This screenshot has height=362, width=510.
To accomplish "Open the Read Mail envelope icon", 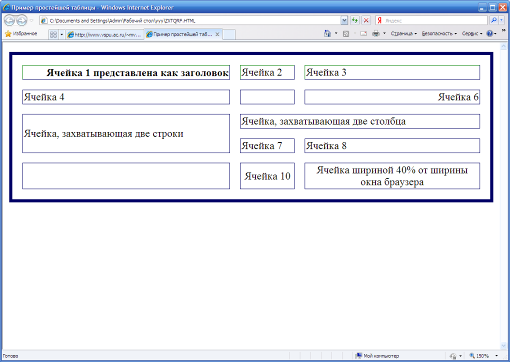I will coord(363,33).
